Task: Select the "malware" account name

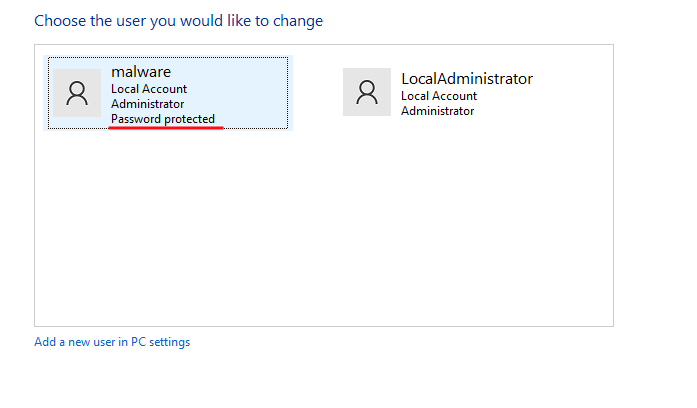Action: point(141,72)
